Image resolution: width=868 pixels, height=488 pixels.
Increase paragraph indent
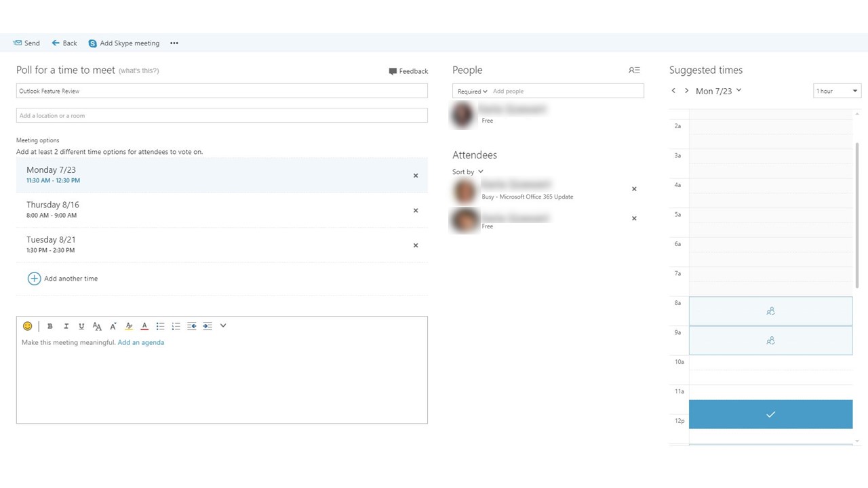(208, 326)
